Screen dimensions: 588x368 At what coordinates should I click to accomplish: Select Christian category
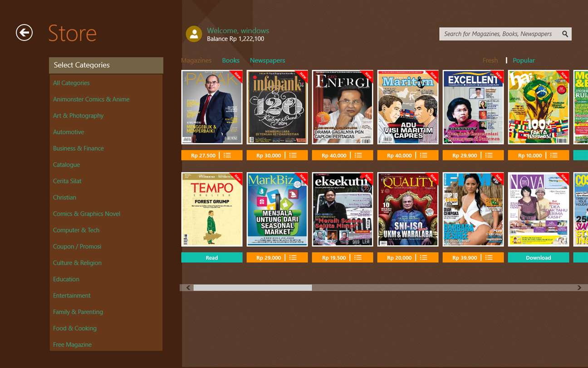click(x=64, y=198)
